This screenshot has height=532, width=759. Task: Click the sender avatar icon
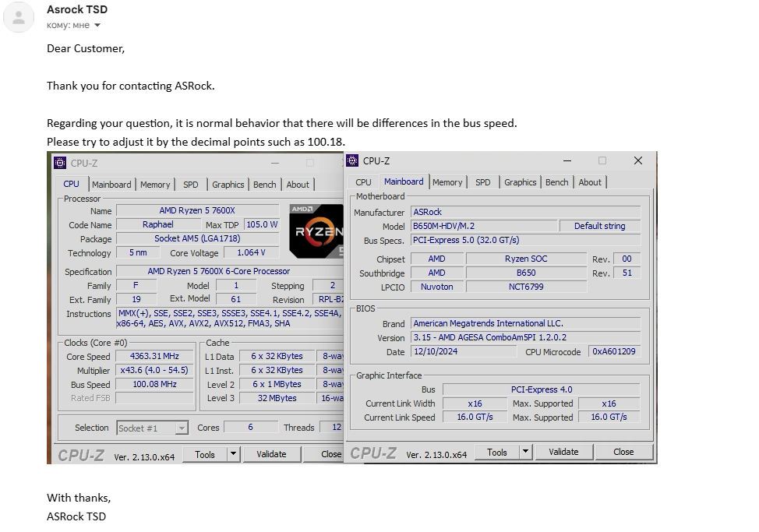[19, 17]
